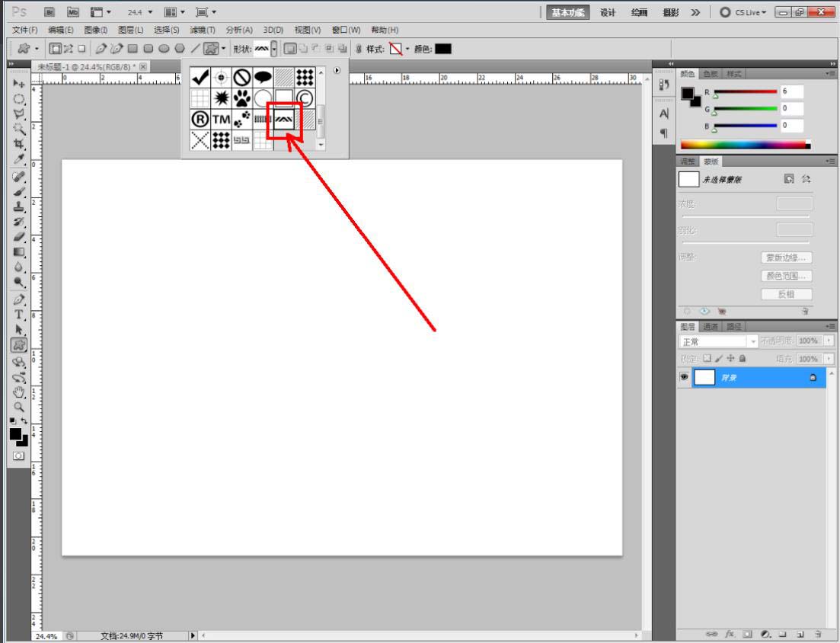Enable Paths mode in options bar

point(69,49)
